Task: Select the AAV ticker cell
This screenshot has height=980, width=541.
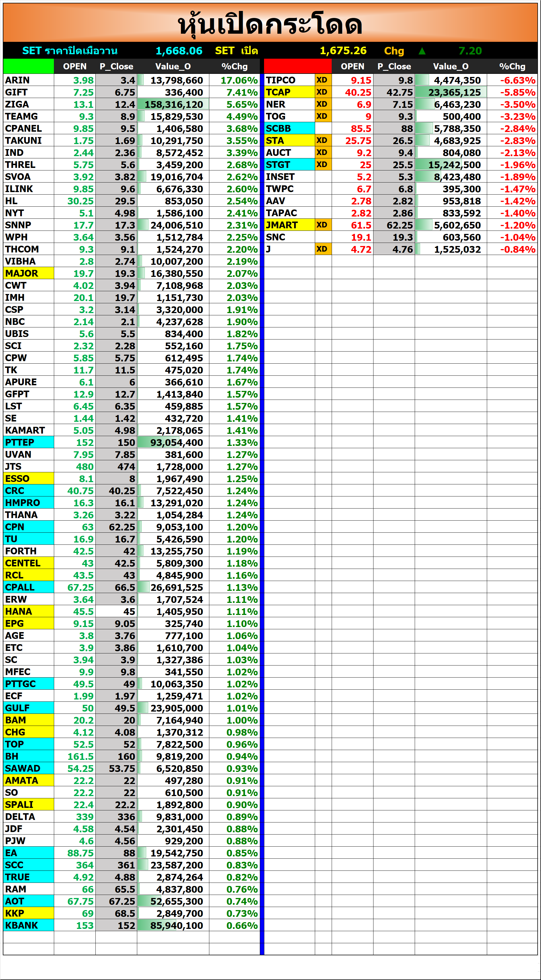Action: 290,201
